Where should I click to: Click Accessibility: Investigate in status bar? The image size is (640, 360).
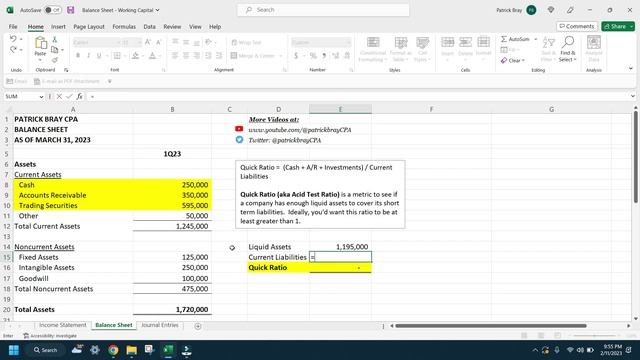(x=50, y=336)
